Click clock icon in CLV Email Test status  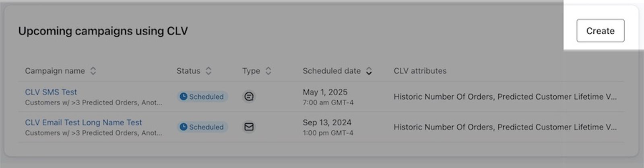(x=184, y=127)
